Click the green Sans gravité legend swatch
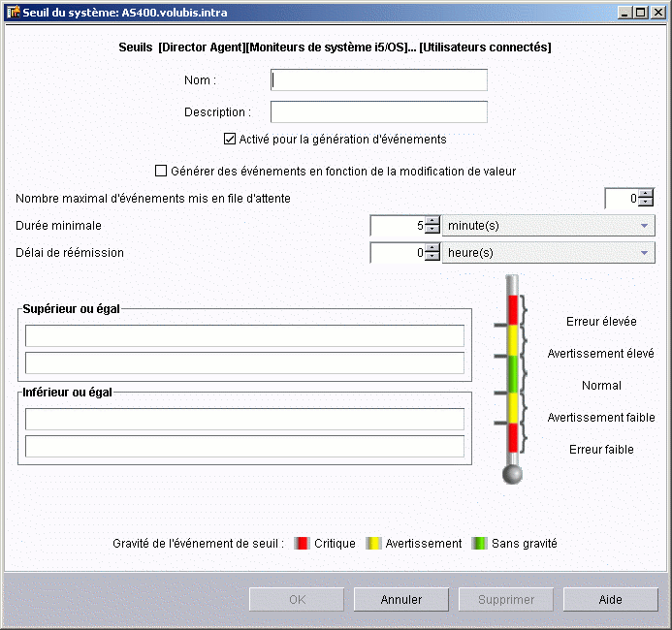The image size is (672, 630). click(479, 543)
